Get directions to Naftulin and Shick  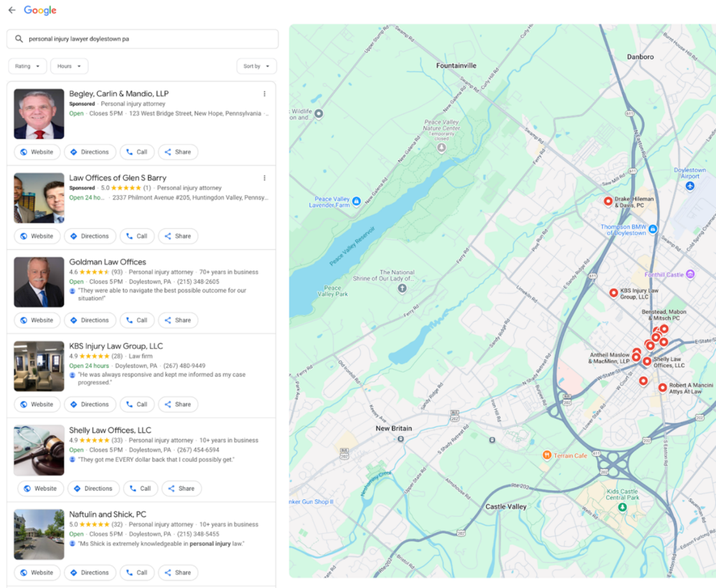coord(90,573)
